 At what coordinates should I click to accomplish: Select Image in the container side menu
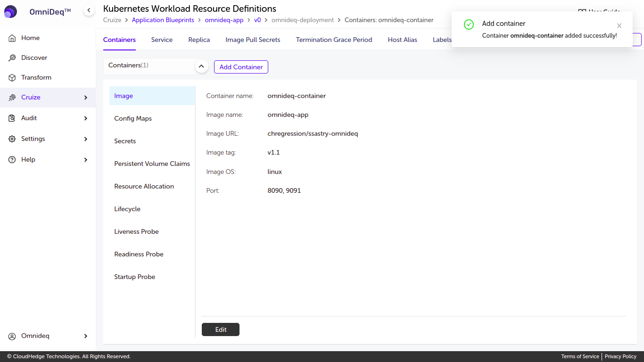point(152,96)
